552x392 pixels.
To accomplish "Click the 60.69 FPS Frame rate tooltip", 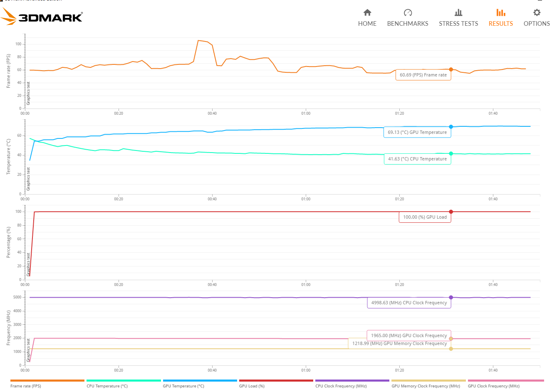I will (423, 75).
